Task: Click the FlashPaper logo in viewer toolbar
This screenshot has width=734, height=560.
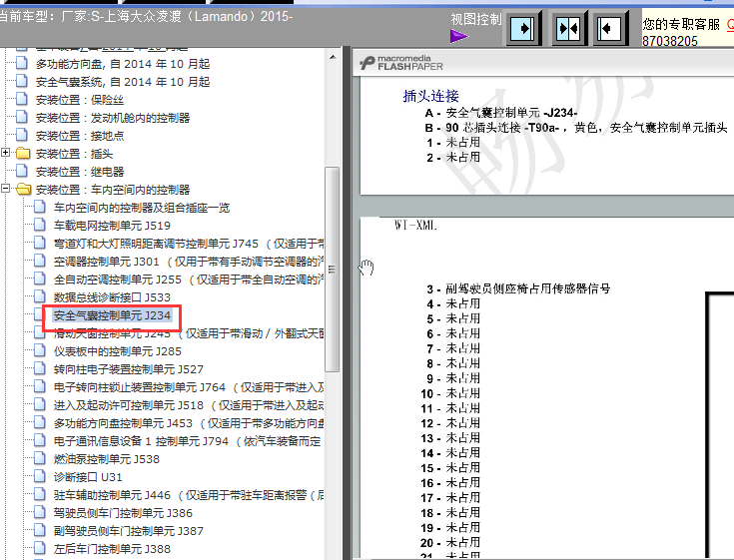Action: pos(401,63)
